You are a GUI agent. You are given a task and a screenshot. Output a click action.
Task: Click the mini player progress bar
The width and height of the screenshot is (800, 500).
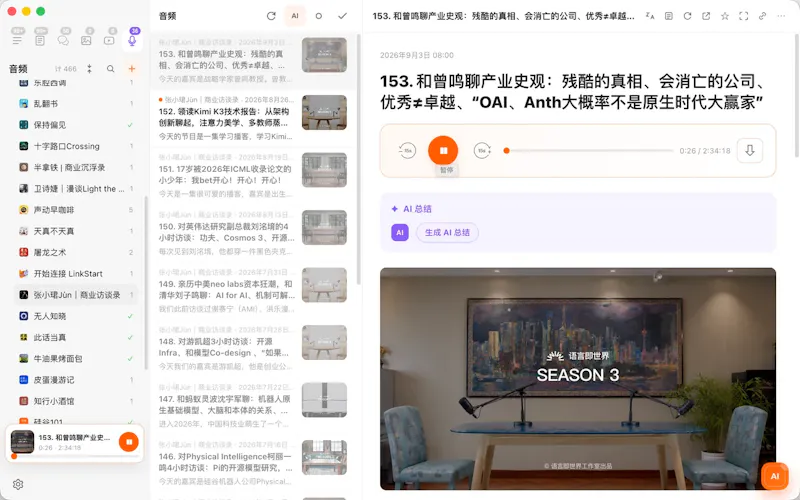74,456
